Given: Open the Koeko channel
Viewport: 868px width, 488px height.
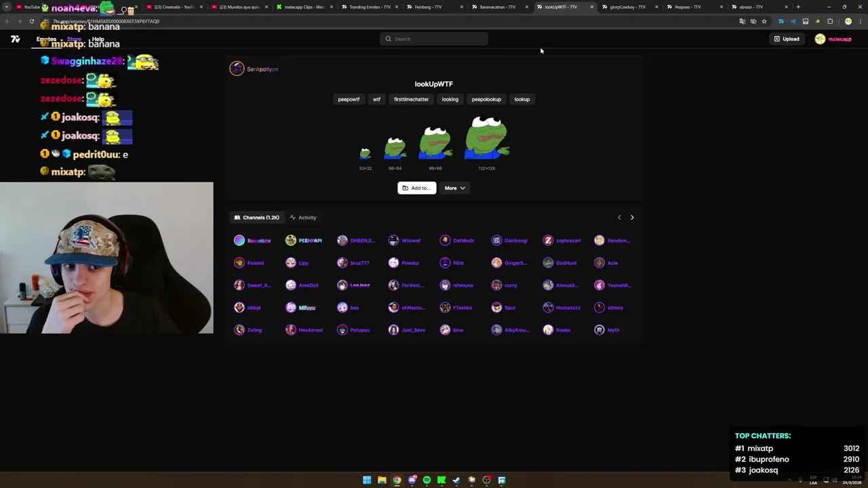Looking at the screenshot, I should point(557,330).
